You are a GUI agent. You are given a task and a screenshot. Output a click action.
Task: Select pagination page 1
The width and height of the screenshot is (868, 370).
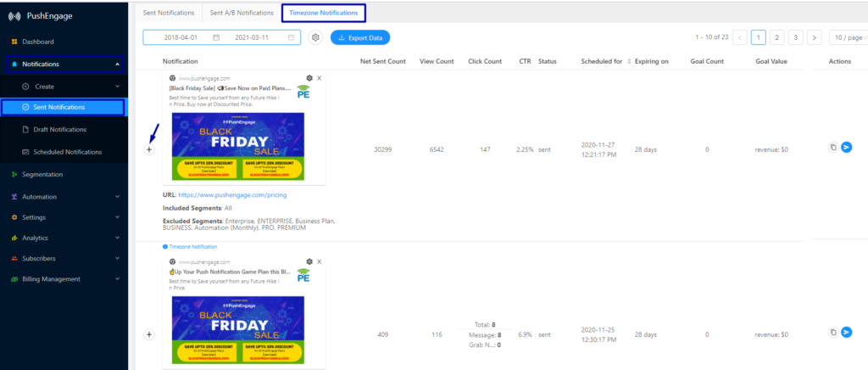(x=759, y=37)
